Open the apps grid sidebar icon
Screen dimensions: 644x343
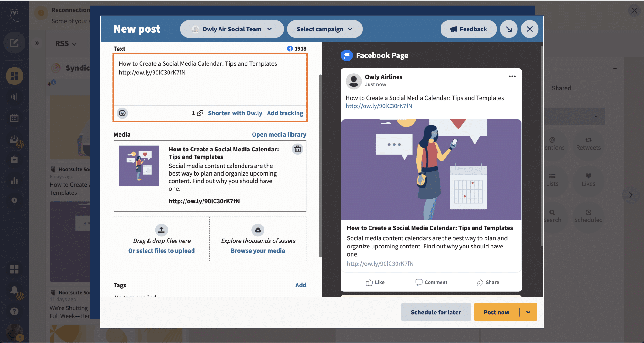tap(14, 269)
